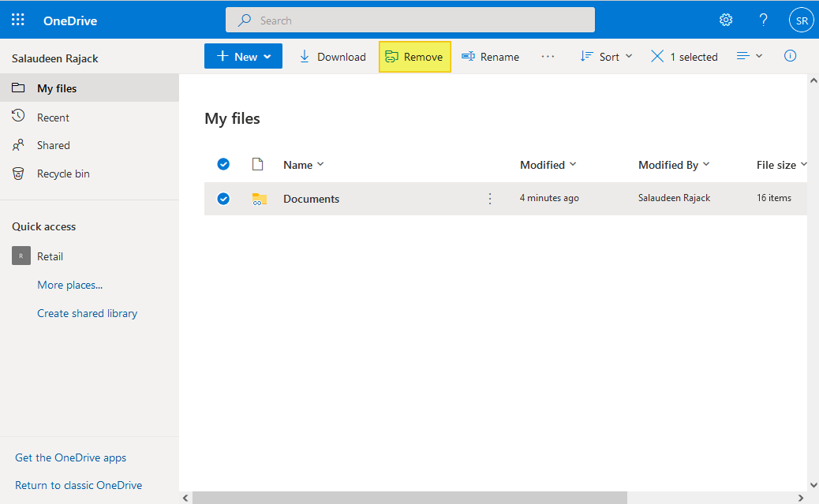Open OneDrive settings gear
This screenshot has width=819, height=504.
[x=726, y=19]
